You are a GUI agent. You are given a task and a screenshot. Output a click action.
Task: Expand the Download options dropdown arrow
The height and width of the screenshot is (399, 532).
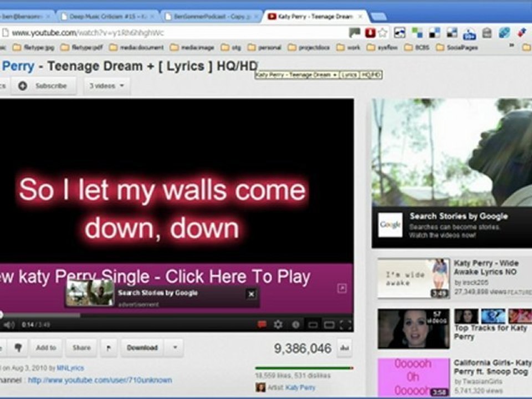tap(175, 347)
